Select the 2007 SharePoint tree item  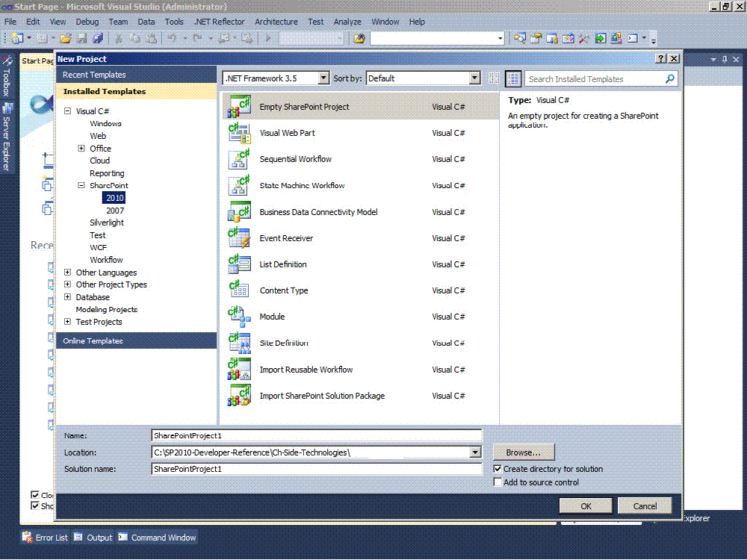click(115, 210)
